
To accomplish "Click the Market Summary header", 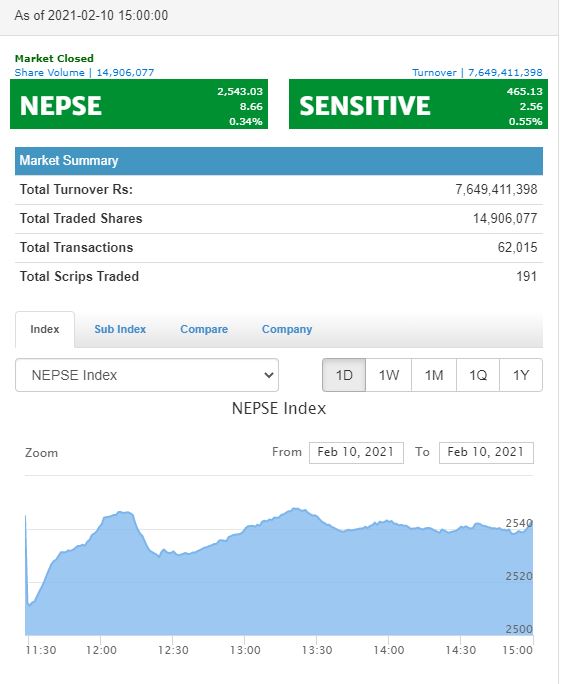I will pyautogui.click(x=279, y=161).
